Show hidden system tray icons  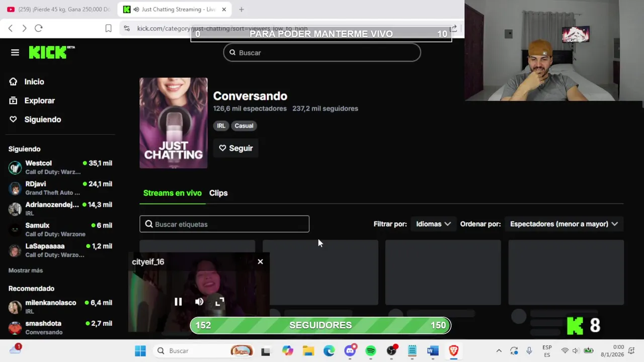click(x=499, y=351)
